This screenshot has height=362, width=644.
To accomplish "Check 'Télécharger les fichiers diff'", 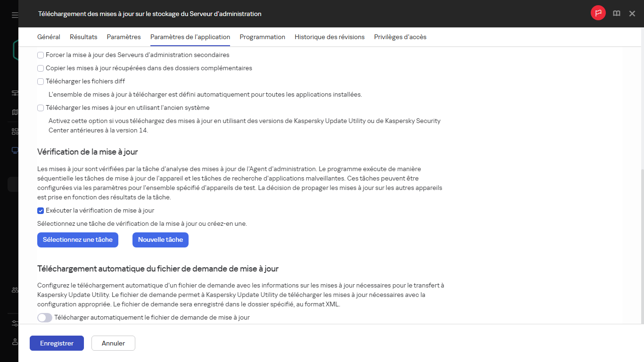I will coord(41,81).
